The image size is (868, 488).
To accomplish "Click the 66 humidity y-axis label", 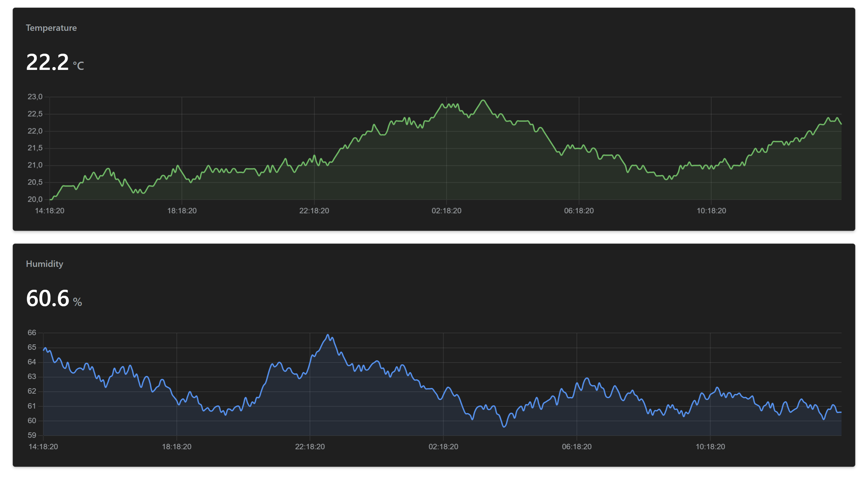I will pos(32,333).
